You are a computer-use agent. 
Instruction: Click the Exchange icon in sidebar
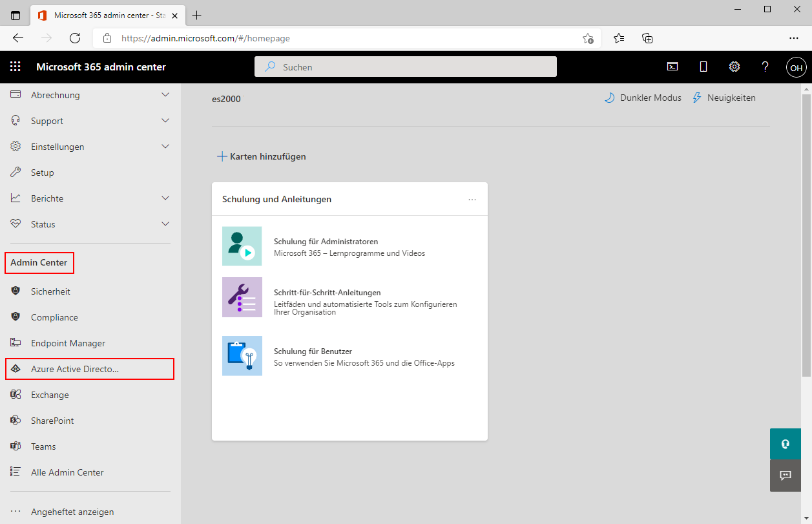coord(16,395)
